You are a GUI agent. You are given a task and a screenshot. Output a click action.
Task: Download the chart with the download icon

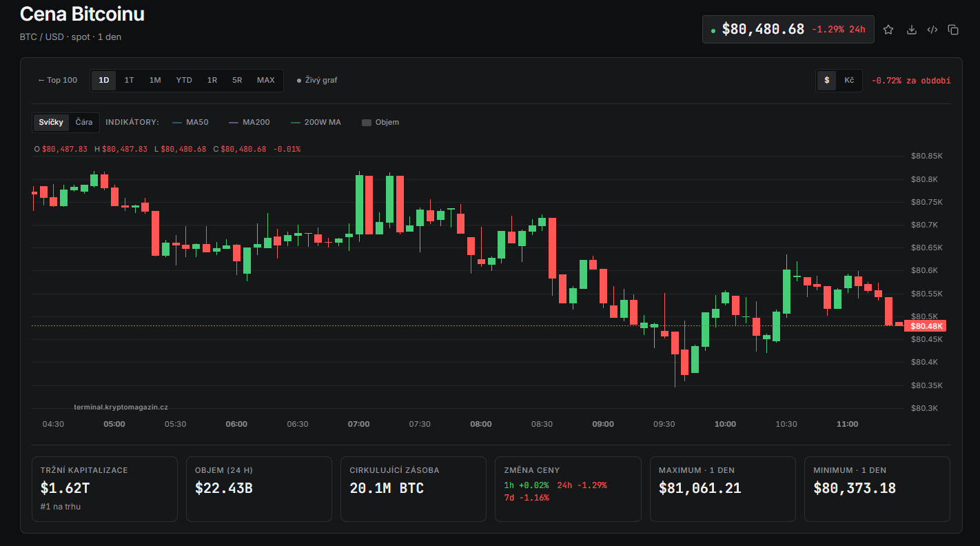(x=911, y=30)
